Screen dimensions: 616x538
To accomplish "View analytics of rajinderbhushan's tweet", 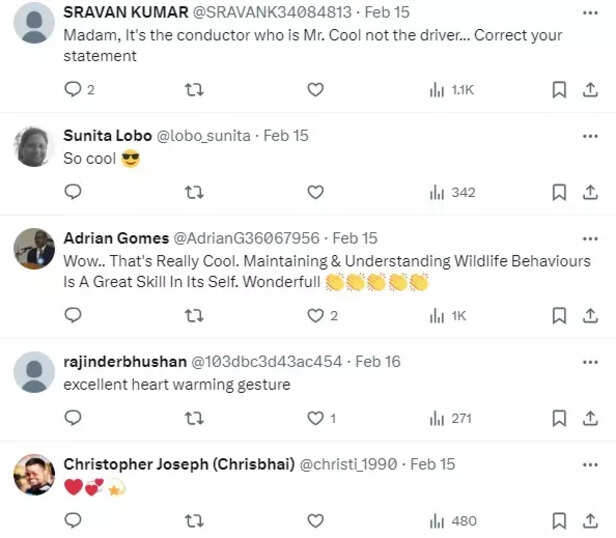I will pos(437,418).
